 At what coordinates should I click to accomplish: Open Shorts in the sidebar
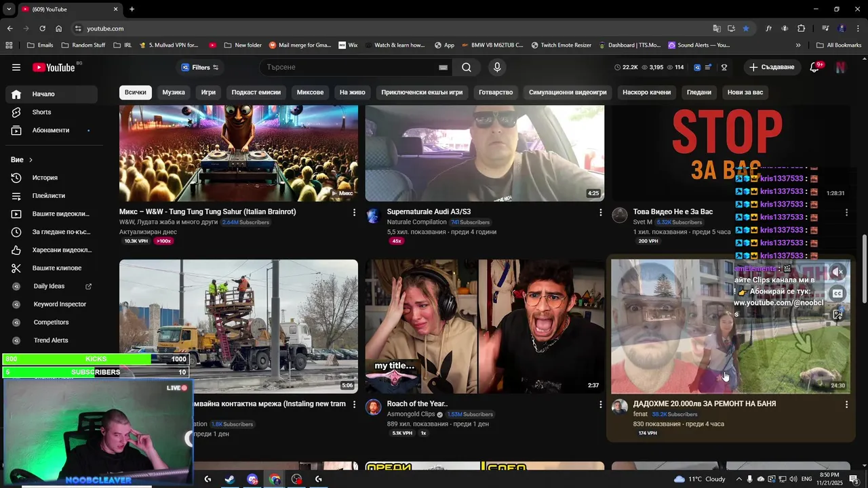tap(52, 113)
